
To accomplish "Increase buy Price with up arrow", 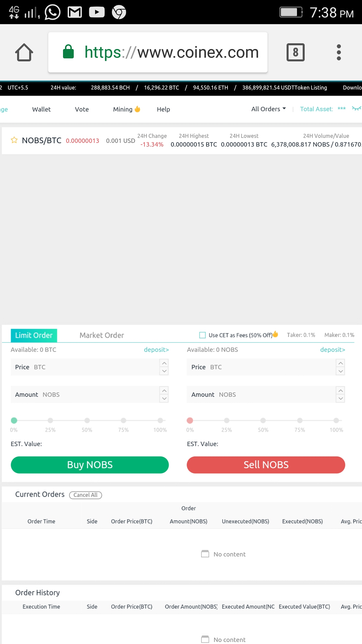I will (x=164, y=363).
